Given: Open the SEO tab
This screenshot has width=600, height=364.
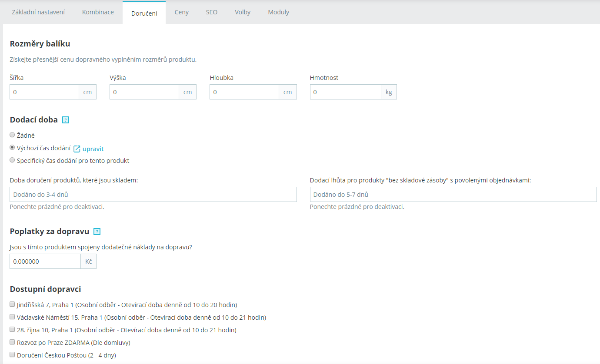Looking at the screenshot, I should tap(212, 12).
